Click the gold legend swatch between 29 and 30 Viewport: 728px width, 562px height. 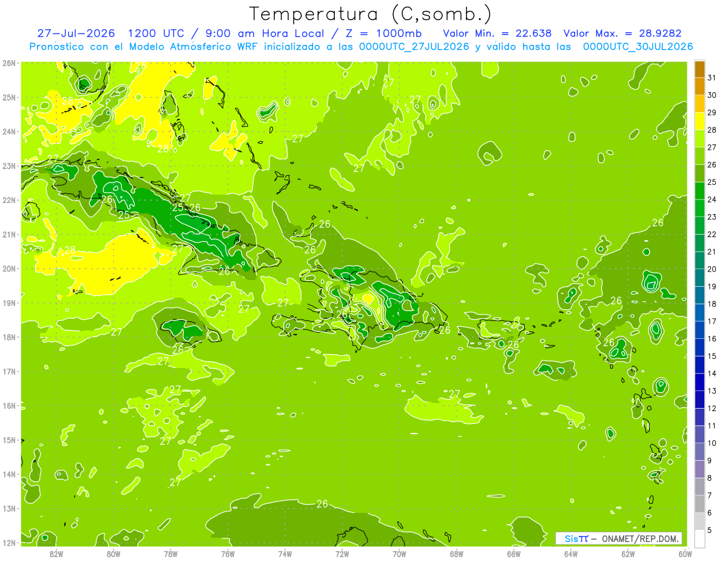(x=699, y=104)
